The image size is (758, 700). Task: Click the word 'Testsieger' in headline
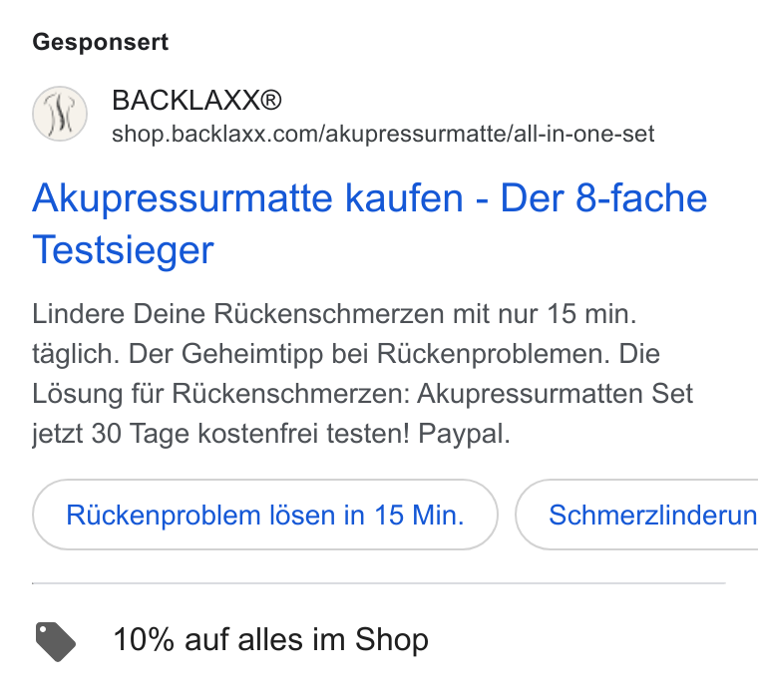(x=123, y=250)
